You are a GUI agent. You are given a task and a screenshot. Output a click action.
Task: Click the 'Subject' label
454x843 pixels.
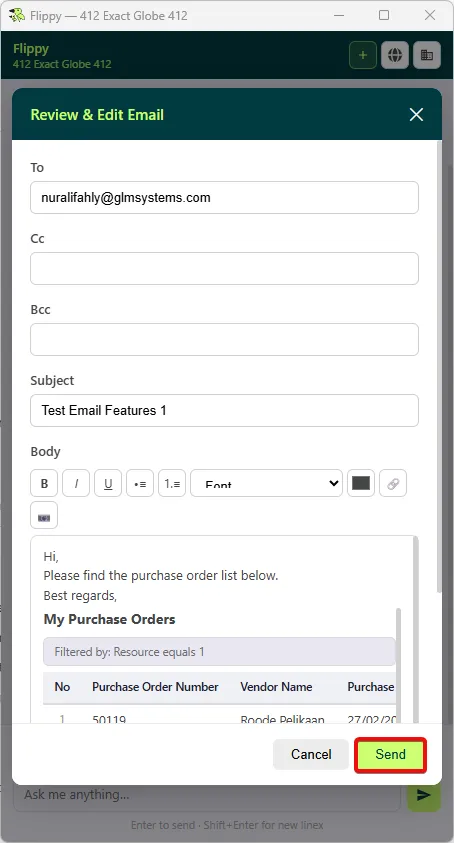click(52, 381)
